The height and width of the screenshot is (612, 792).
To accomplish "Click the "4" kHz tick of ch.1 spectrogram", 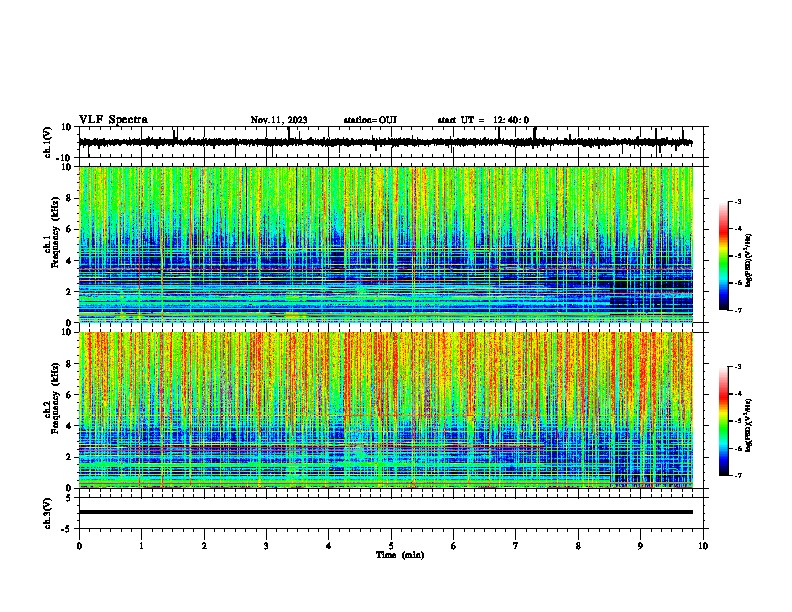I will (x=69, y=261).
